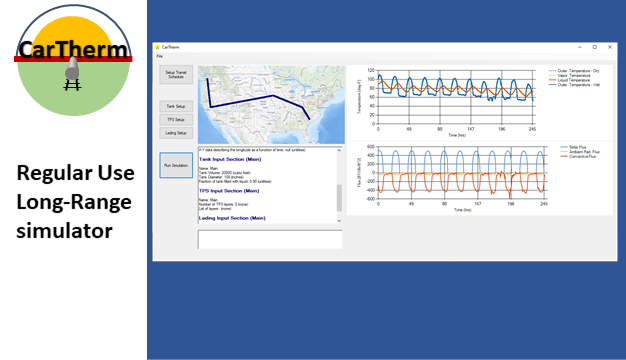The height and width of the screenshot is (360, 626).
Task: Select the Lading Setup button
Action: [176, 133]
